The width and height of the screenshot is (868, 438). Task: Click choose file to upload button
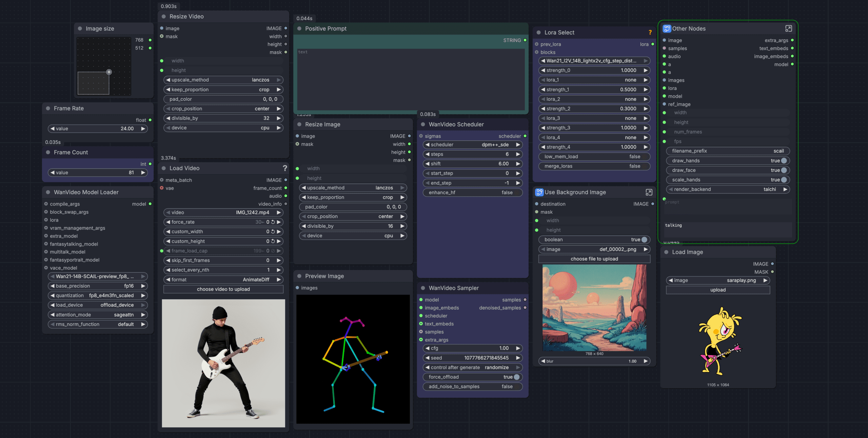594,259
